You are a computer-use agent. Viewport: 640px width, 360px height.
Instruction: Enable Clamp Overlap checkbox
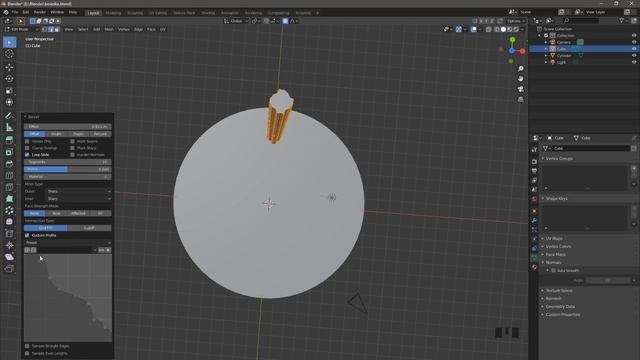[27, 148]
